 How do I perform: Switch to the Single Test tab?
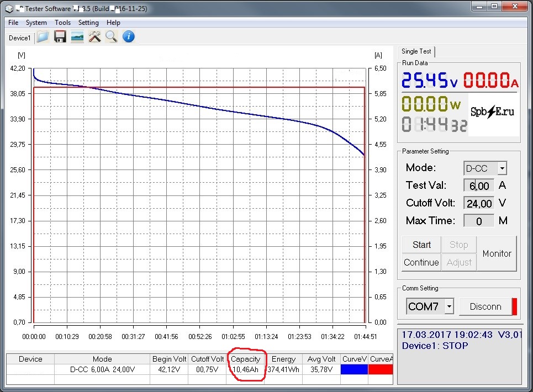[417, 51]
